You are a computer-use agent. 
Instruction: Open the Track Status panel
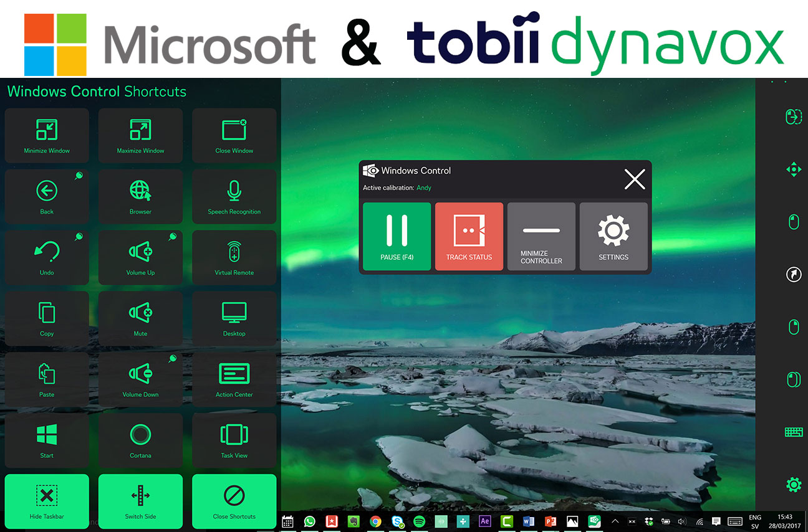pyautogui.click(x=469, y=237)
